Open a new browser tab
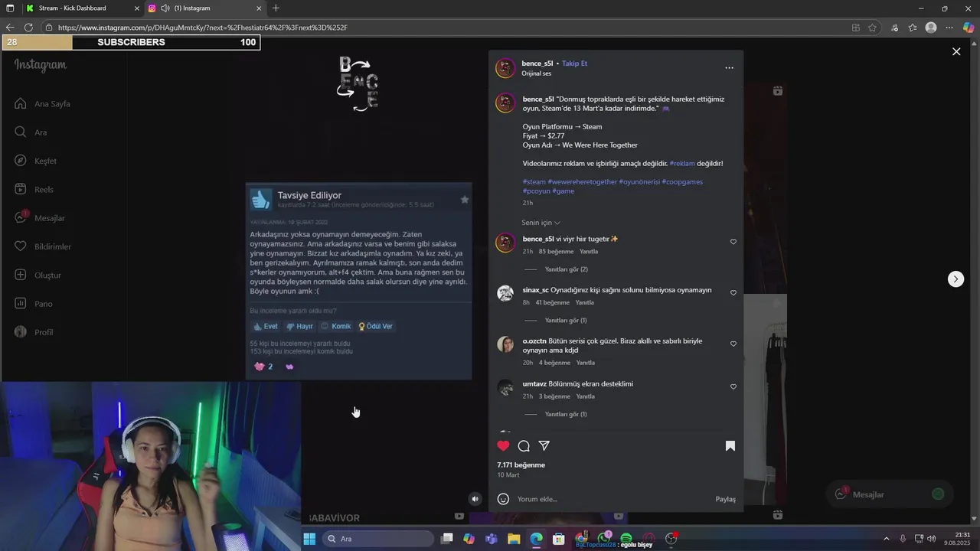The image size is (980, 551). click(x=276, y=8)
